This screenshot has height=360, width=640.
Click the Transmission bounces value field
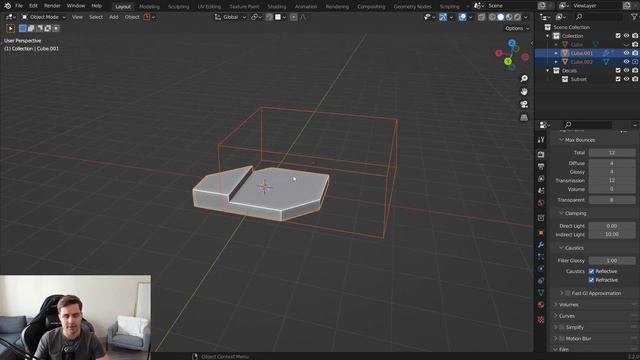click(611, 180)
